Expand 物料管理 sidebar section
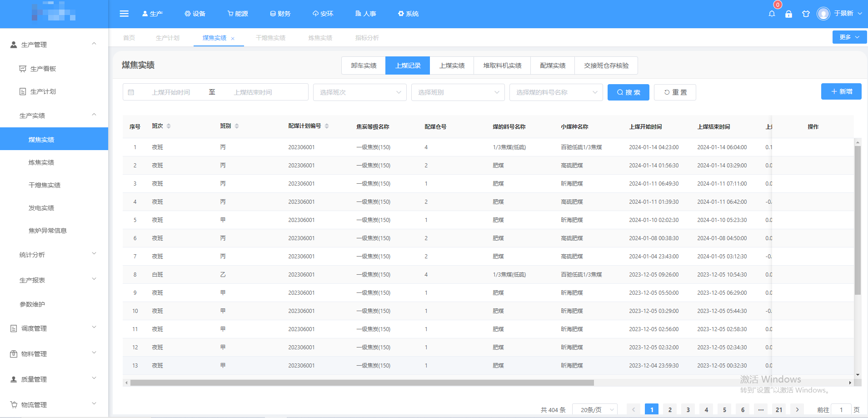 point(54,354)
